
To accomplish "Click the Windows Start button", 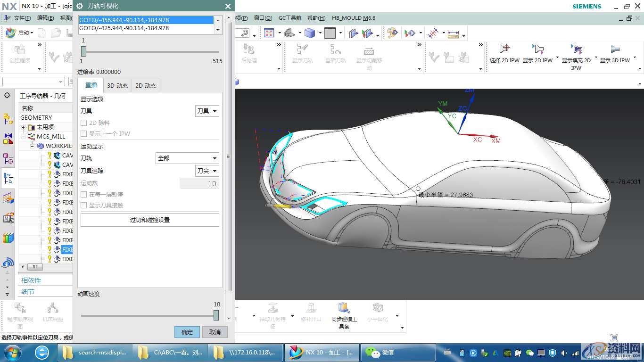I will pos(12,352).
